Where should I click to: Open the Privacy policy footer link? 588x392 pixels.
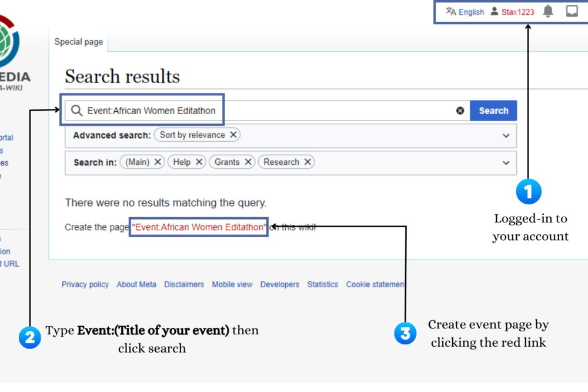[x=85, y=284]
